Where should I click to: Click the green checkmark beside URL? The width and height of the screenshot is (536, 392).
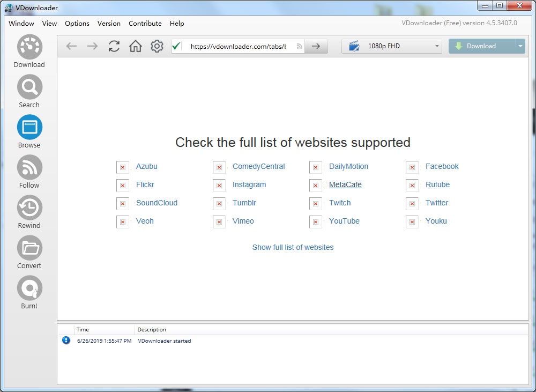(x=176, y=46)
